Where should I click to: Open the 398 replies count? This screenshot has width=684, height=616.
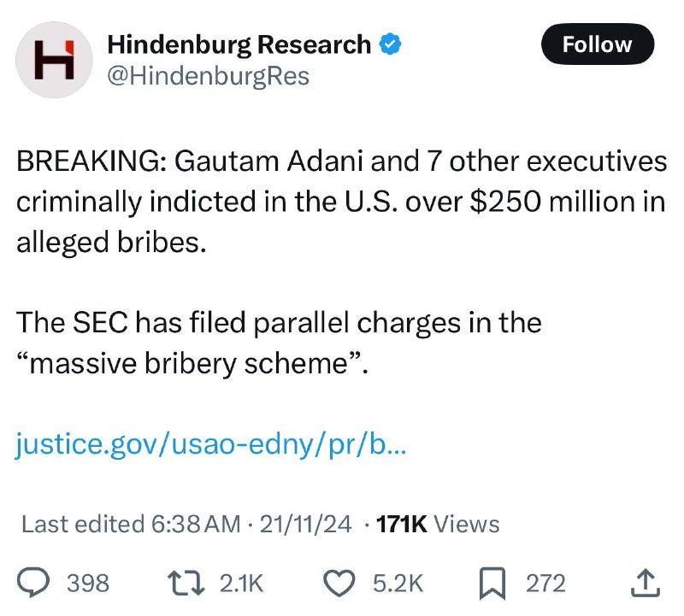pyautogui.click(x=88, y=584)
